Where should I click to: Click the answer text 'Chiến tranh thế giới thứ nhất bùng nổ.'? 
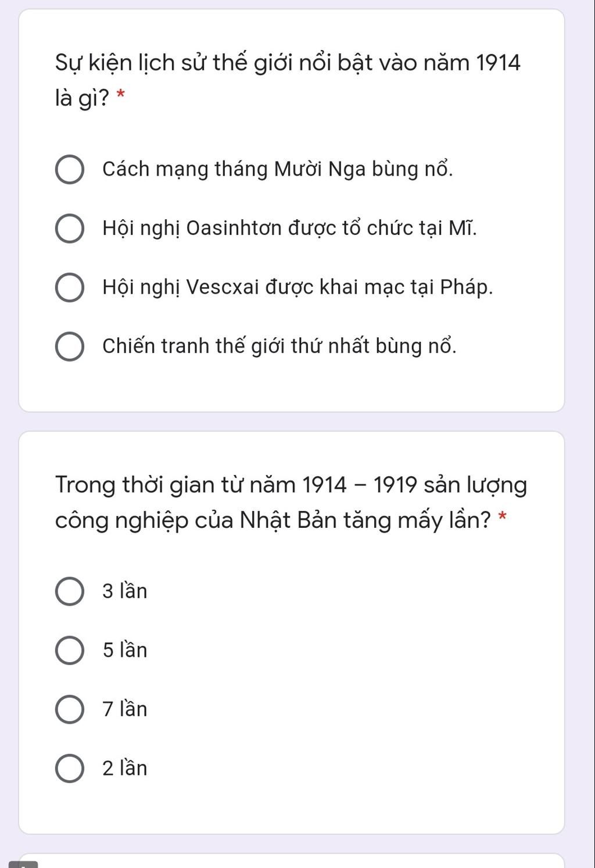click(279, 346)
